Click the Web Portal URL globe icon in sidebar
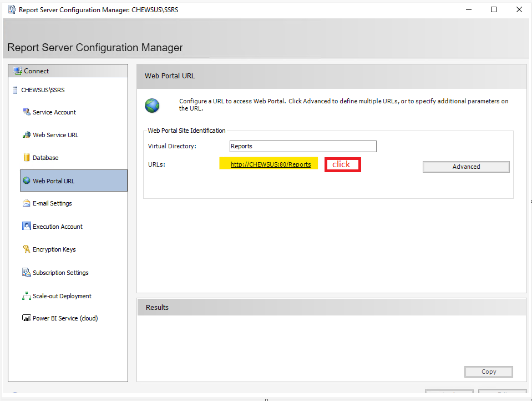This screenshot has height=401, width=532. pyautogui.click(x=27, y=181)
